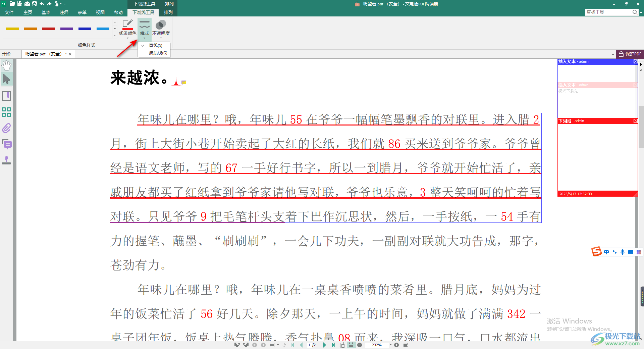Viewport: 644px width, 349px height.
Task: Close the 下划线 comment popup
Action: [635, 121]
